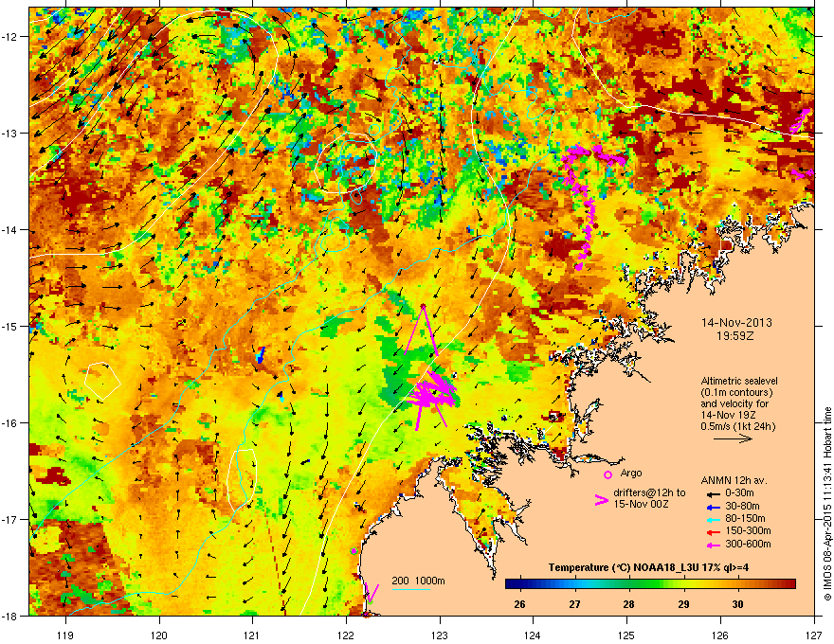834x644 pixels.
Task: Click the '150-300m' depth label
Action: [x=748, y=530]
